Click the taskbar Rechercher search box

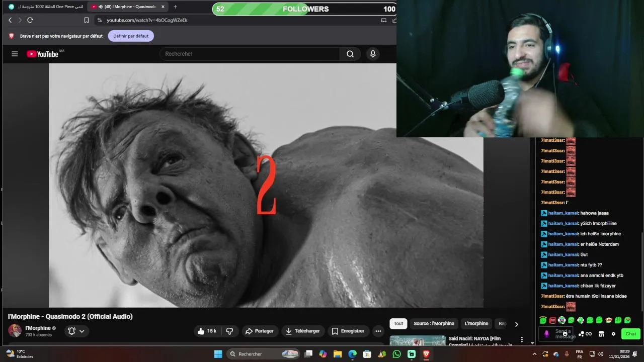tap(263, 354)
